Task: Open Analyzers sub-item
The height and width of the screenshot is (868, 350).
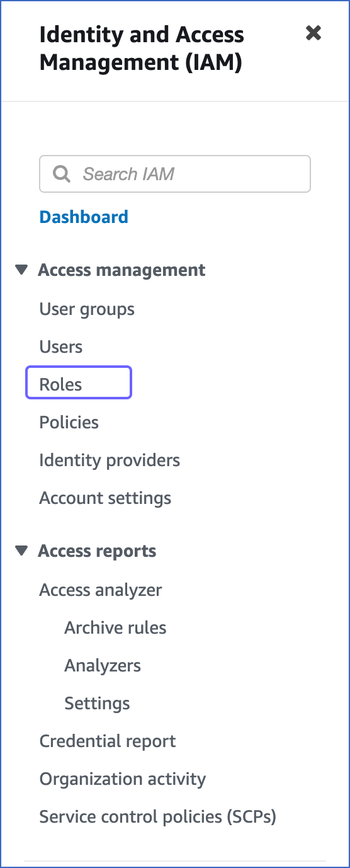Action: click(103, 666)
